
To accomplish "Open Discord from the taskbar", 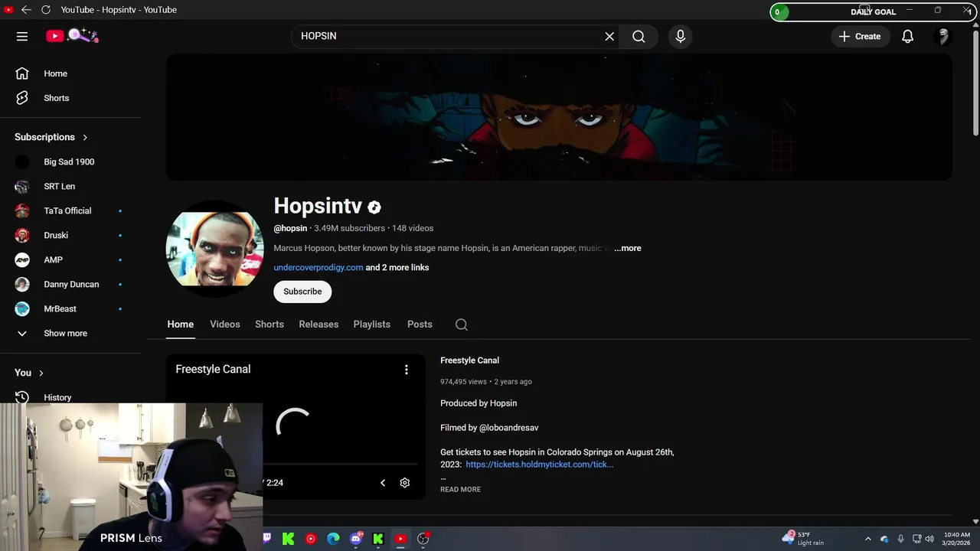I will (356, 539).
